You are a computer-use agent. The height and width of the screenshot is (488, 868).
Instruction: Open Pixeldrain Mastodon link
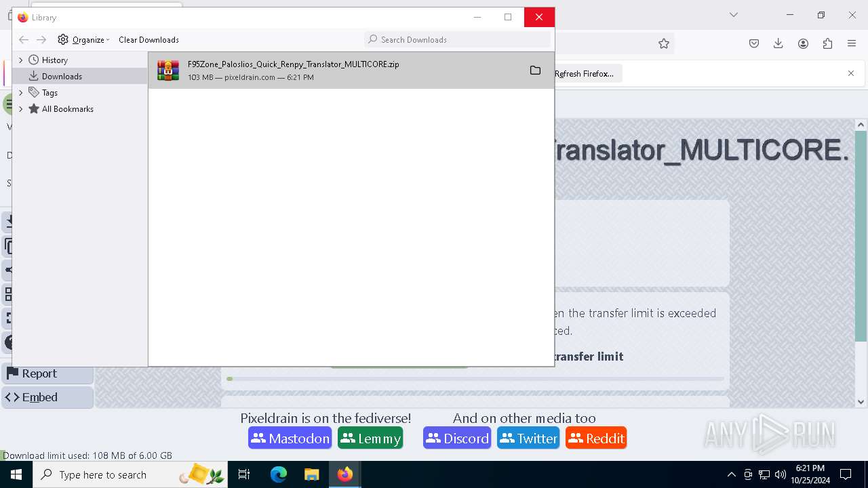[290, 439]
